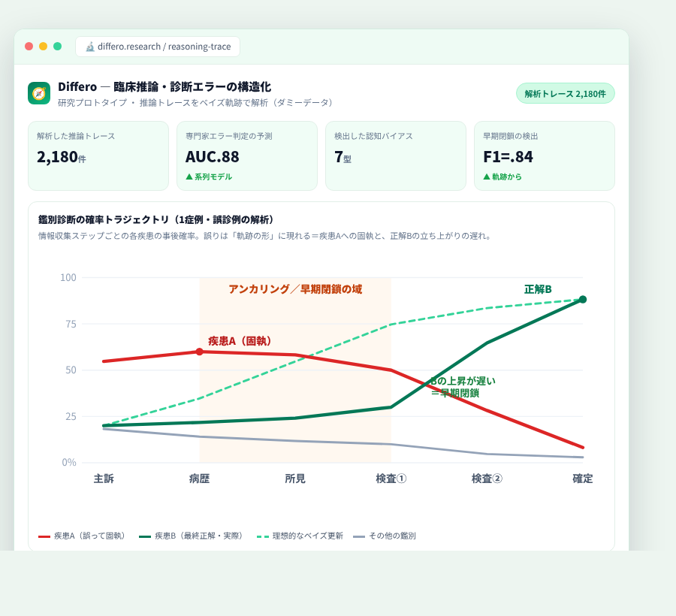Screen dimensions: 676x616
Task: Click the 所見 x-axis label
Action: click(x=295, y=479)
